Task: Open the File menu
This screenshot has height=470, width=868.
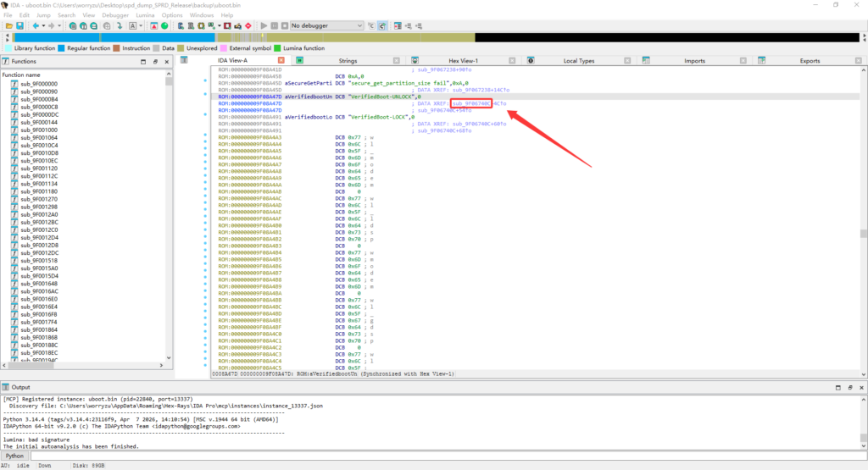Action: coord(8,15)
